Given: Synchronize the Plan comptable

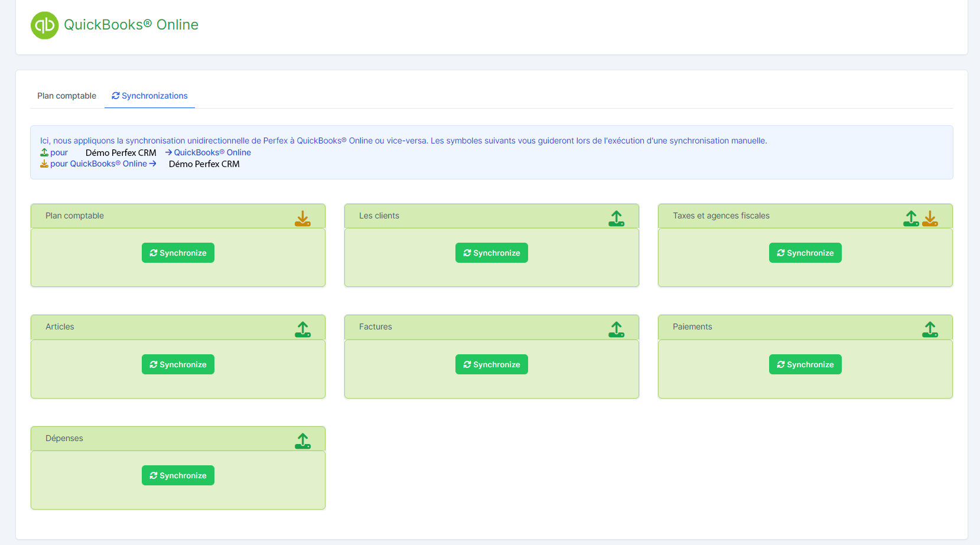Looking at the screenshot, I should tap(178, 253).
